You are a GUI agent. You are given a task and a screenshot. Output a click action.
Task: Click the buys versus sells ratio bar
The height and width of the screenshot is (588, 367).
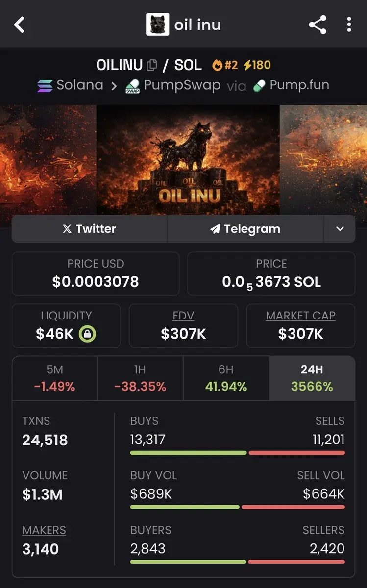point(237,453)
